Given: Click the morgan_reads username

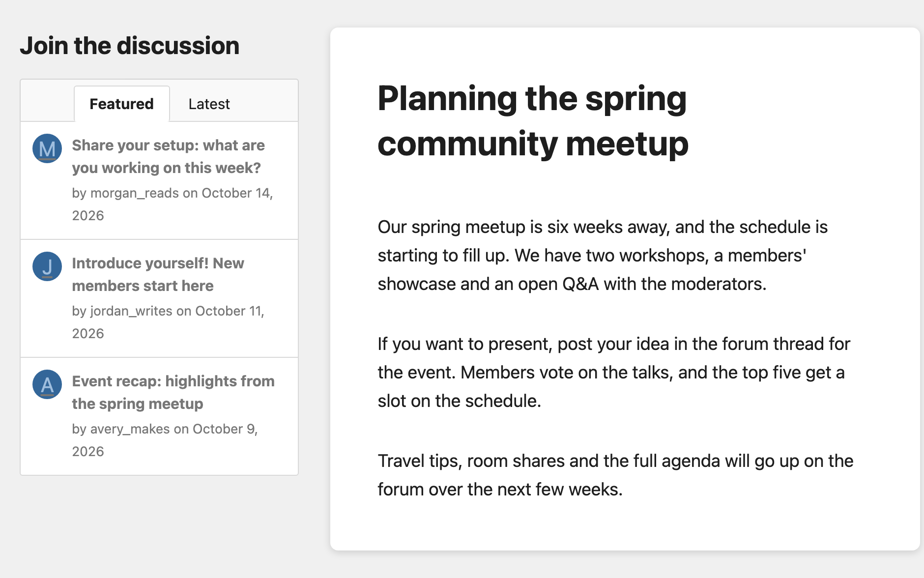Looking at the screenshot, I should coord(135,193).
